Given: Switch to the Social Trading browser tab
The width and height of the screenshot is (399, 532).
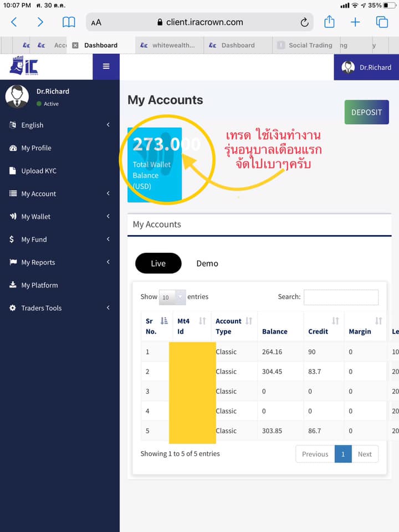Looking at the screenshot, I should click(x=306, y=45).
